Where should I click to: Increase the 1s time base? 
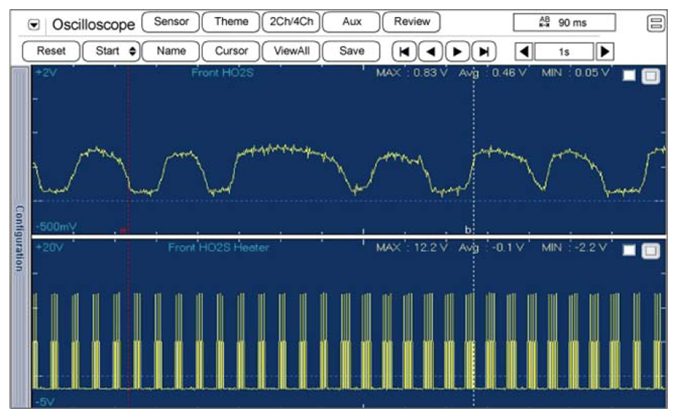pyautogui.click(x=605, y=50)
